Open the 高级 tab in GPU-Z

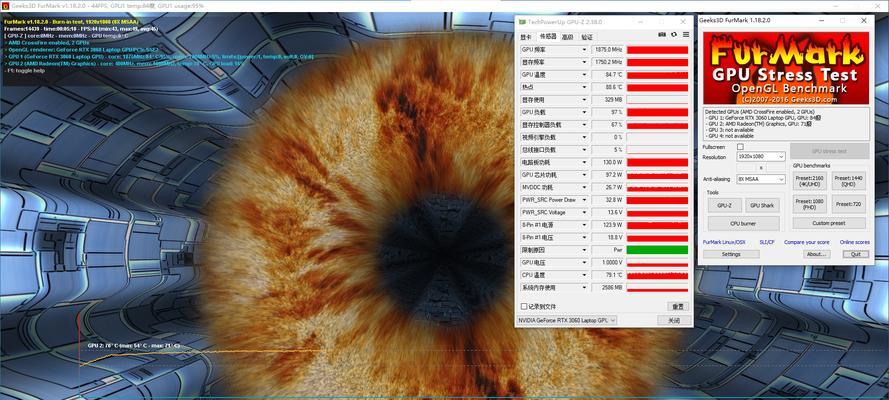pos(567,37)
